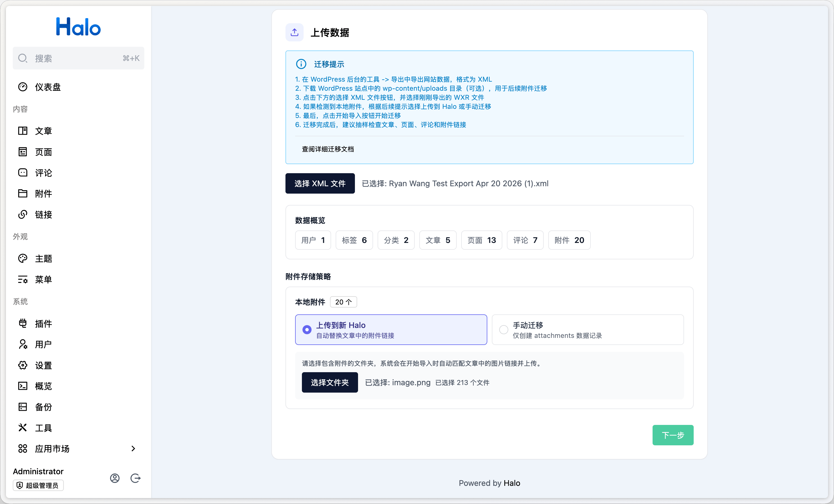Go to the 备份 menu item
This screenshot has width=834, height=504.
(43, 407)
